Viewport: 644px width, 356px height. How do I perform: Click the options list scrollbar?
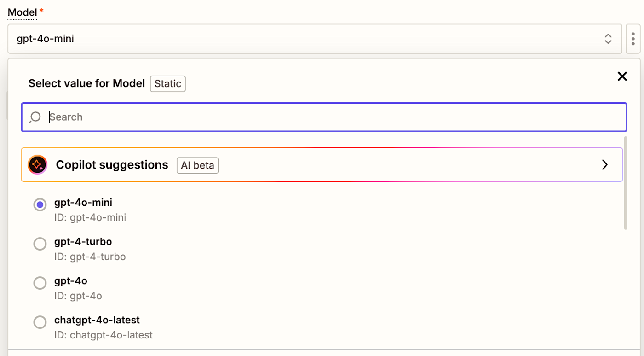(626, 184)
